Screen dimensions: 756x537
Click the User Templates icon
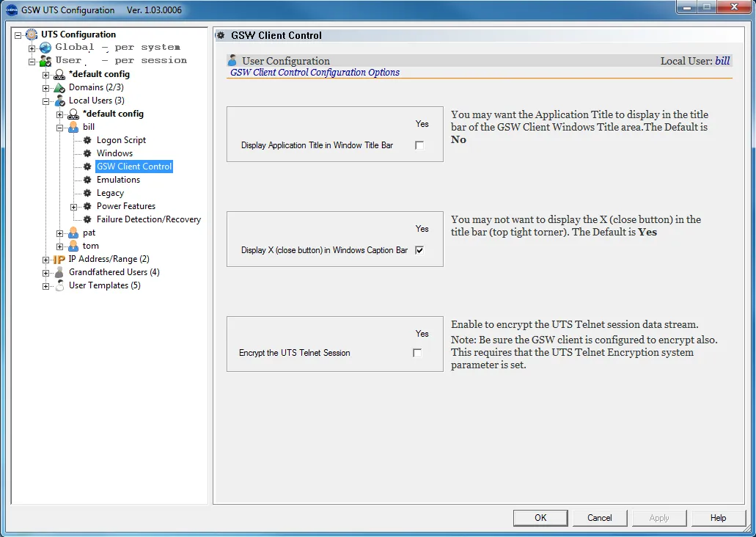coord(59,285)
